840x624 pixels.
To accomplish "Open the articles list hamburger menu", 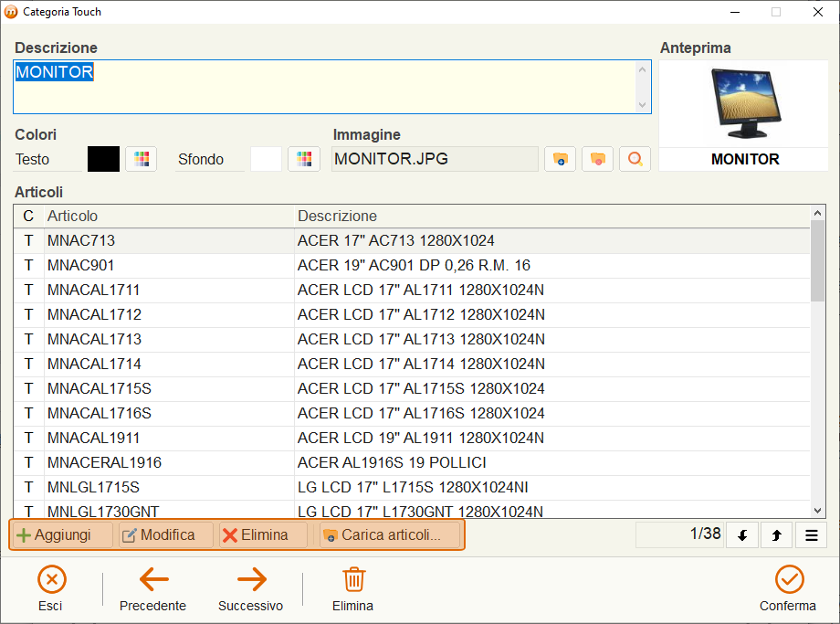I will (811, 535).
